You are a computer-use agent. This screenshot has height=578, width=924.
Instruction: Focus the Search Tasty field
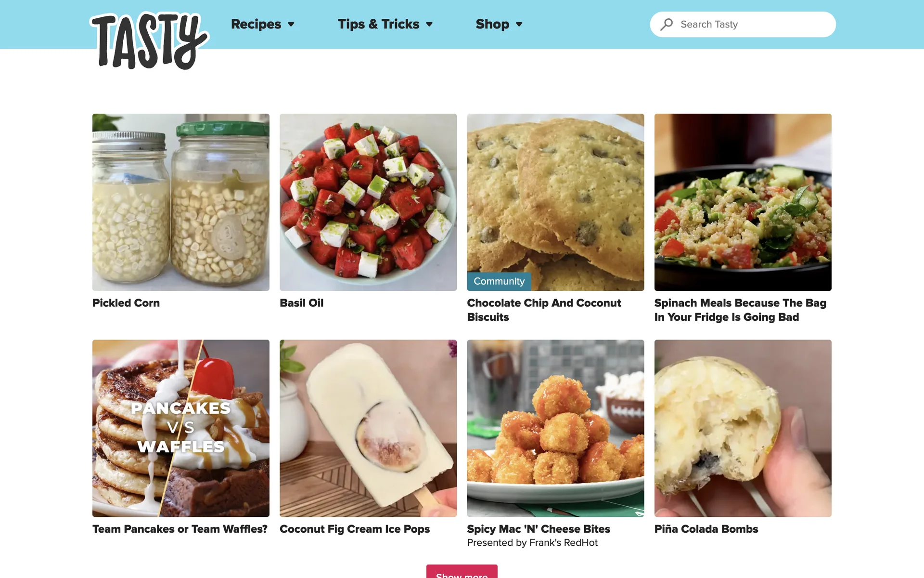click(x=743, y=24)
